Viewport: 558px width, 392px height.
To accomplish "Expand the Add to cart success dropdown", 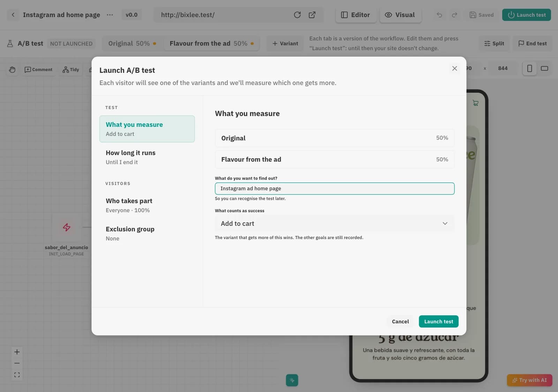I will click(334, 224).
